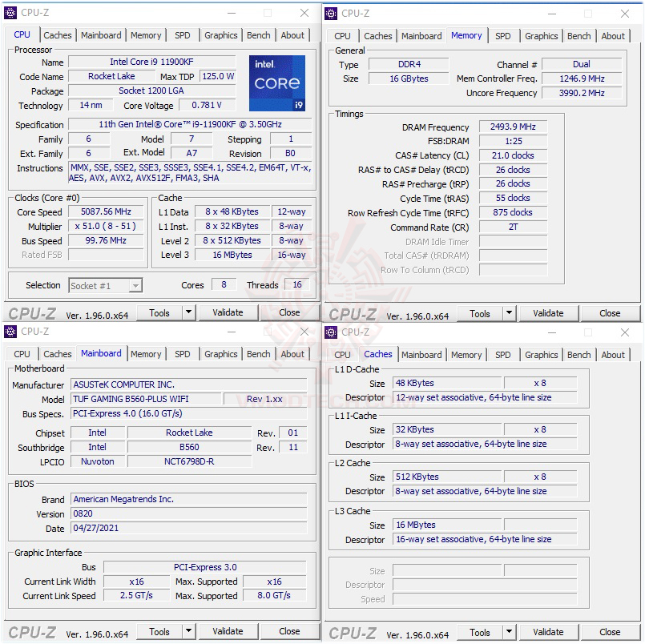Expand the Tools arrow in the Memory window
Screen dimensions: 645x644
tap(509, 313)
